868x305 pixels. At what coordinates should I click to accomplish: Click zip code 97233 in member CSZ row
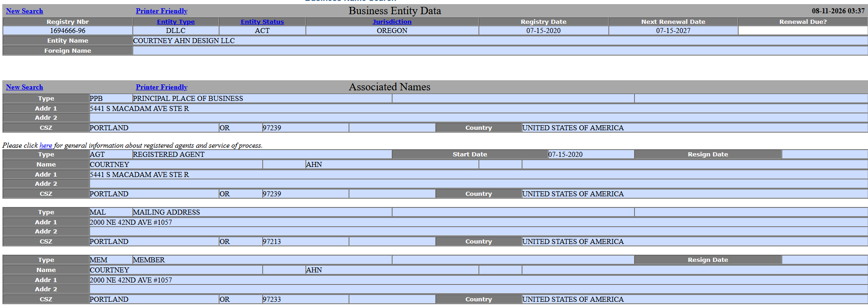point(272,299)
